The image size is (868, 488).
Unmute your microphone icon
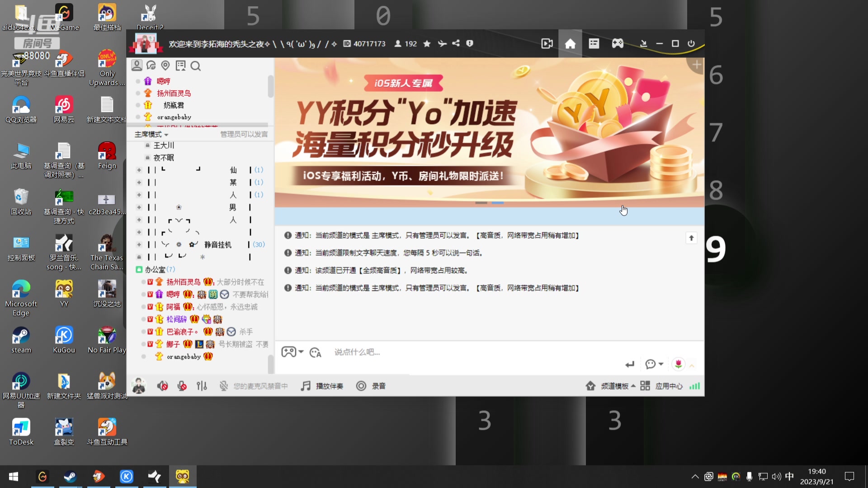[182, 385]
